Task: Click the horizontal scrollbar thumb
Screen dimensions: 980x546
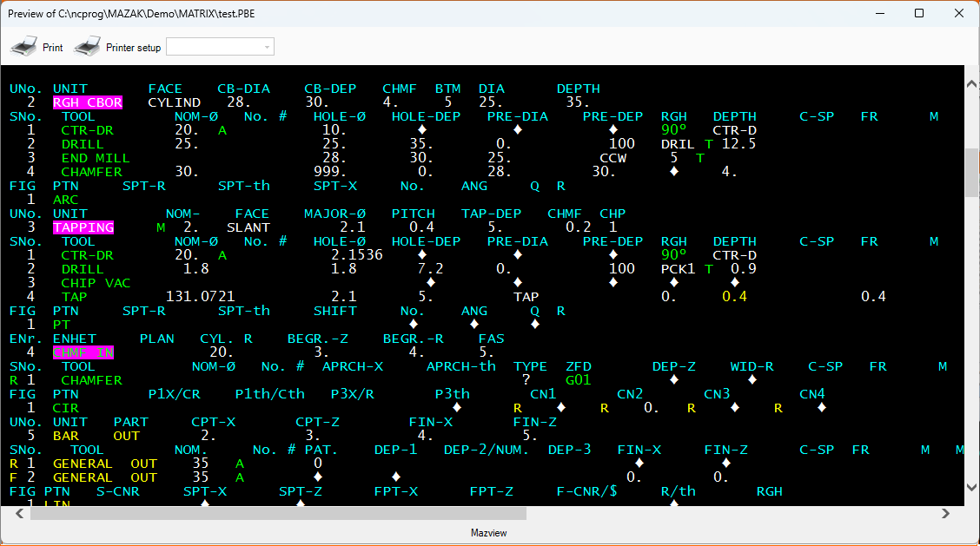Action: (x=278, y=514)
